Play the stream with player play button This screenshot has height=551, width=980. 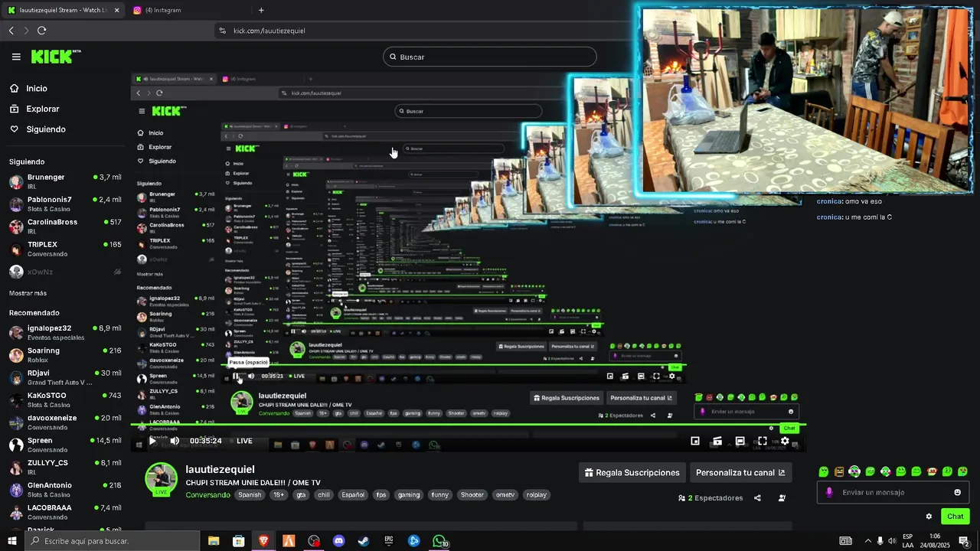click(x=152, y=441)
